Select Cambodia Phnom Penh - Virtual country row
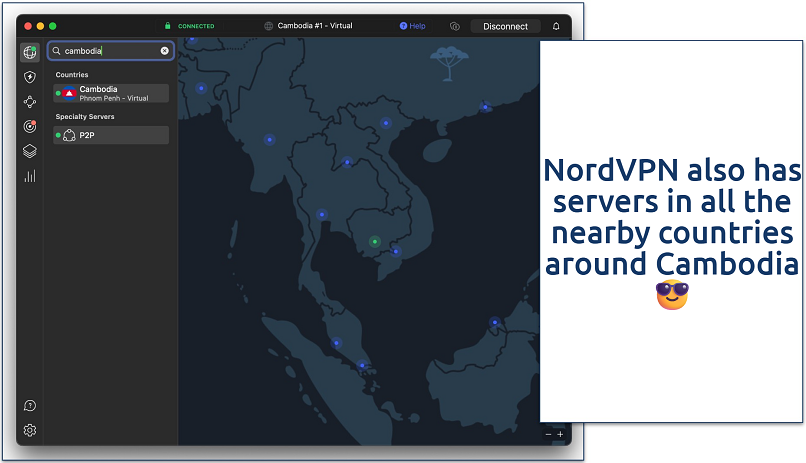This screenshot has width=806, height=463. [x=111, y=93]
